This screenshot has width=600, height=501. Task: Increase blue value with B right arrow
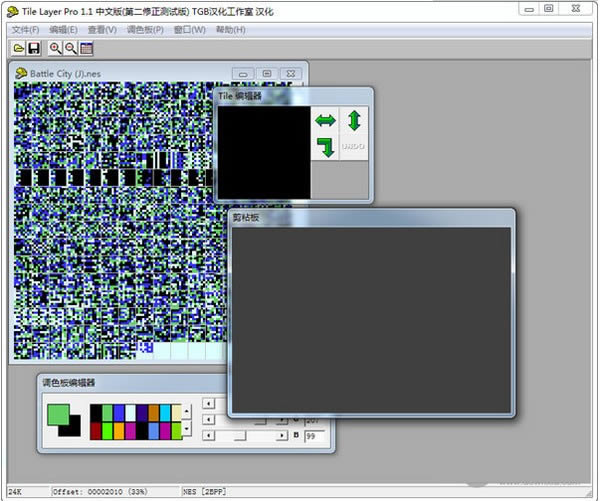coord(282,435)
